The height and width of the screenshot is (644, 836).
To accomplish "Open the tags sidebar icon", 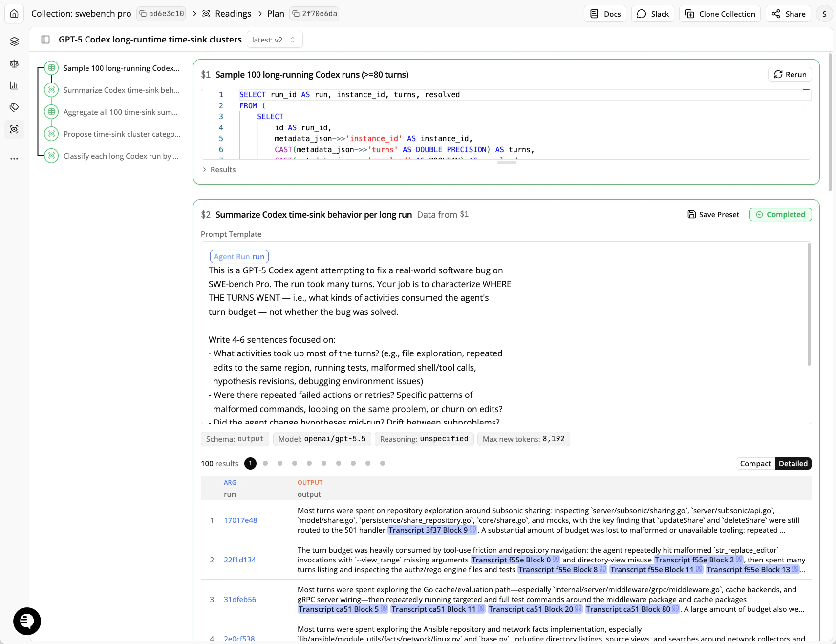I will click(14, 107).
